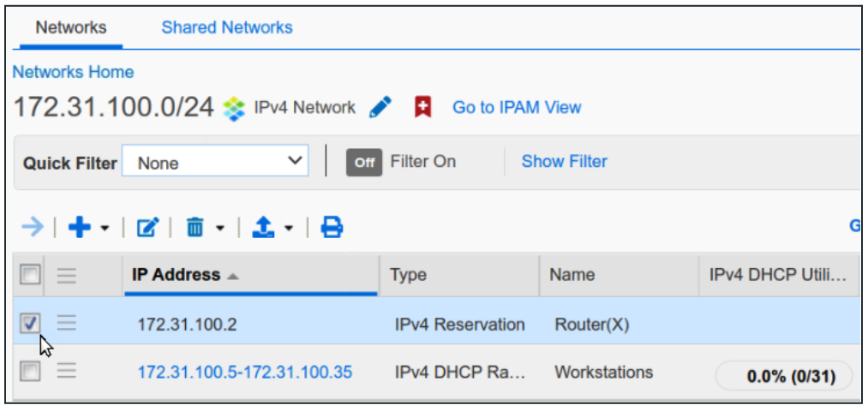Click the export upload icon
This screenshot has width=868, height=411.
click(262, 228)
